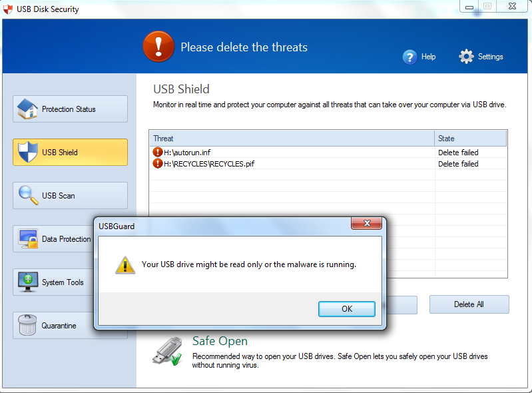
Task: Open the Quarantine section
Action: click(53, 325)
